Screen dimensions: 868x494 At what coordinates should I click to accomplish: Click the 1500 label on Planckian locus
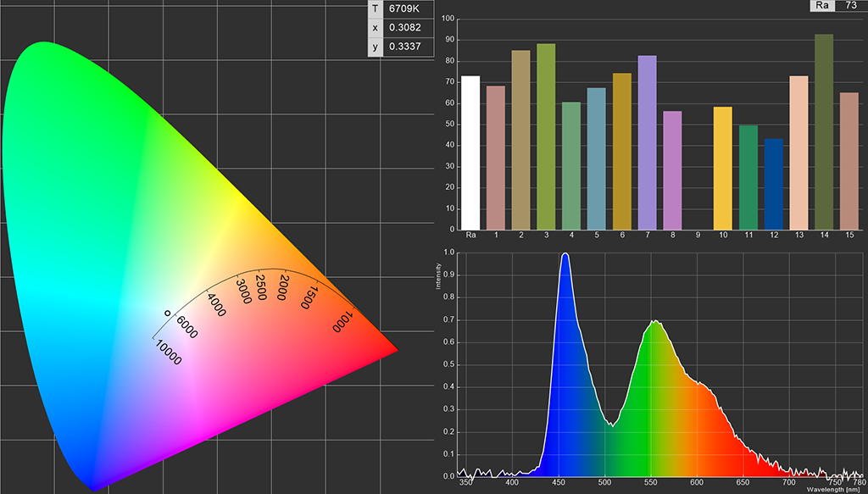[x=309, y=297]
